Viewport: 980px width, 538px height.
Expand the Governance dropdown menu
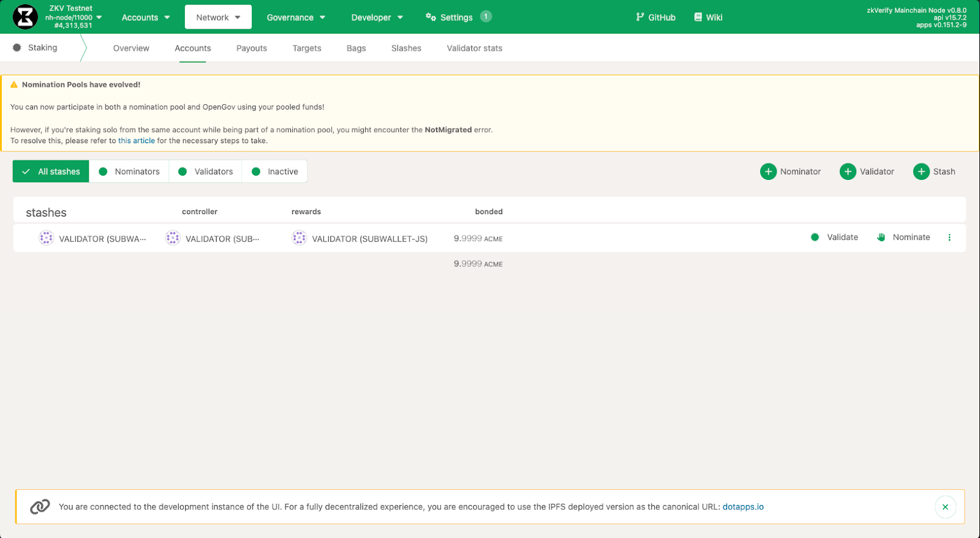[296, 17]
